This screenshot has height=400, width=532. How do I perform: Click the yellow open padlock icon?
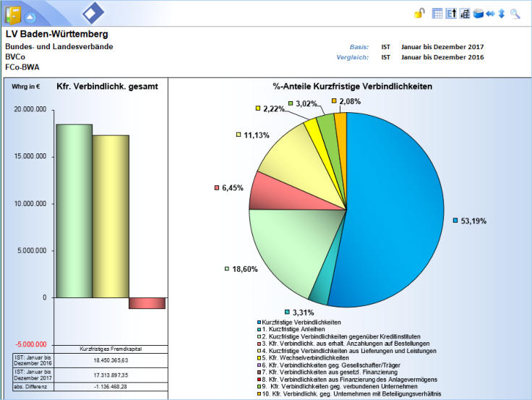(x=419, y=13)
